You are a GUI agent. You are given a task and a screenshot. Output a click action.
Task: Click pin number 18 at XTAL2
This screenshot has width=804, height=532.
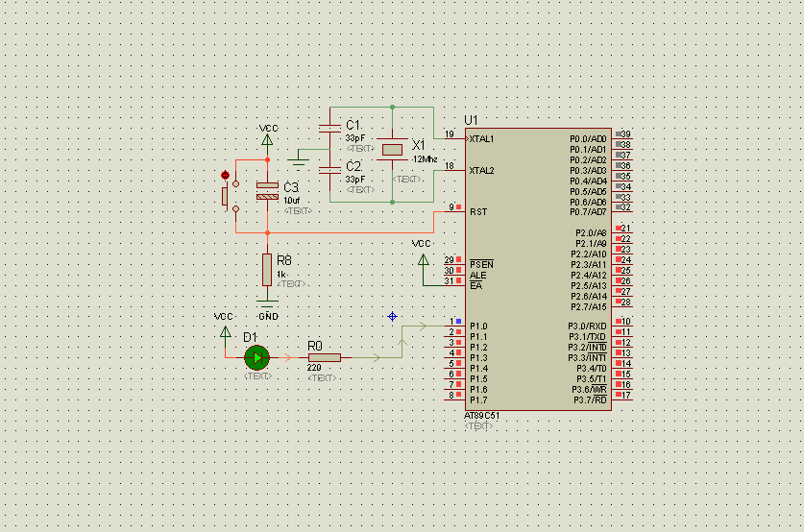click(450, 166)
